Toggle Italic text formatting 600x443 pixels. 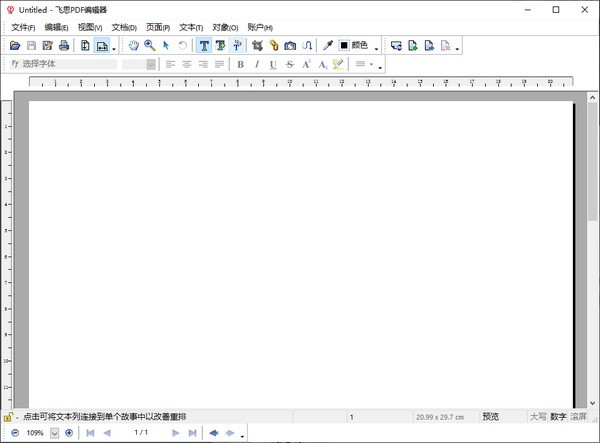pos(257,65)
